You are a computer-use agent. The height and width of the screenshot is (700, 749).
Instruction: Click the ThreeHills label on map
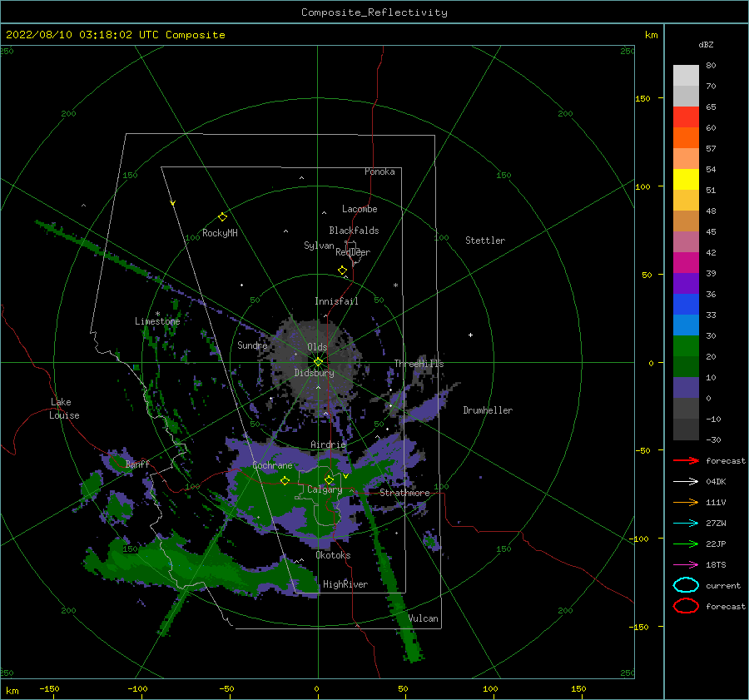coord(419,364)
